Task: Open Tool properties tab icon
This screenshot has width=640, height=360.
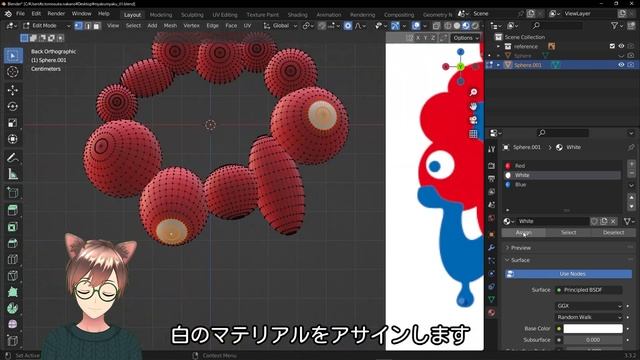Action: click(491, 149)
